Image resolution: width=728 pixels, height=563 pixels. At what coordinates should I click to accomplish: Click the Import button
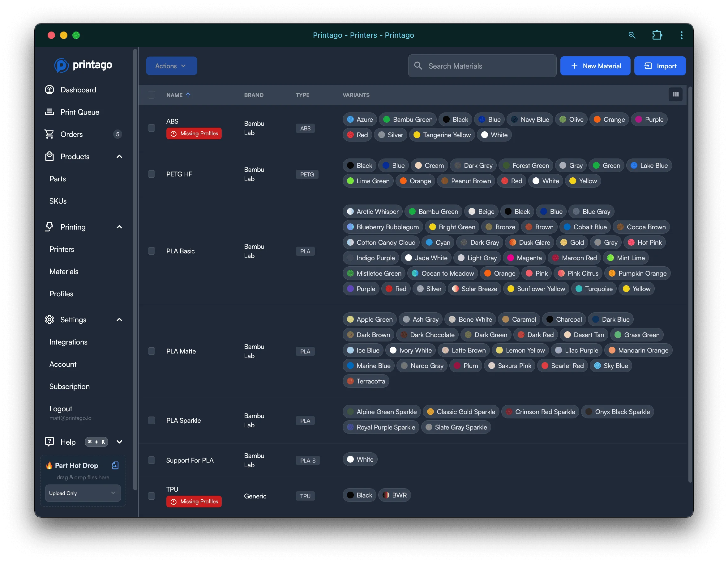pyautogui.click(x=660, y=66)
